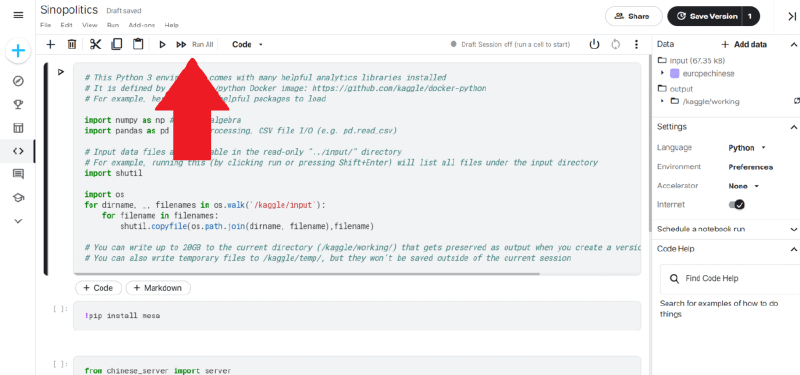
Task: Insert a code cell with + Code
Action: tap(98, 288)
